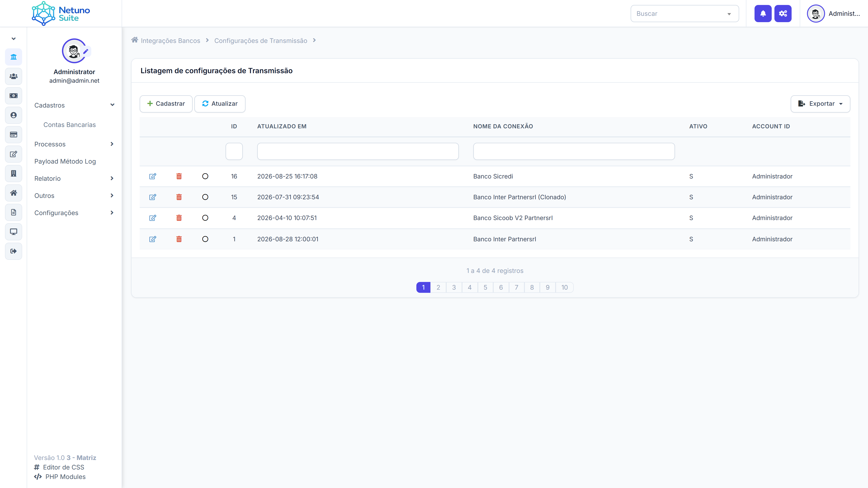Select radio for row ID 15
868x488 pixels.
tap(205, 197)
